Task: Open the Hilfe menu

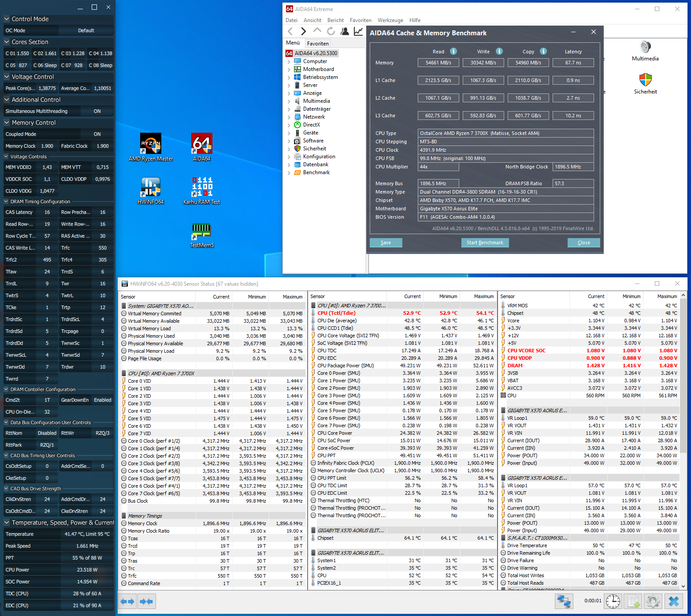Action: click(415, 20)
